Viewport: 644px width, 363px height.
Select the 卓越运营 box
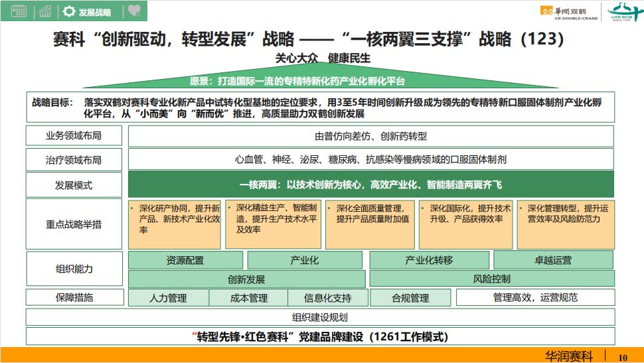pos(553,260)
